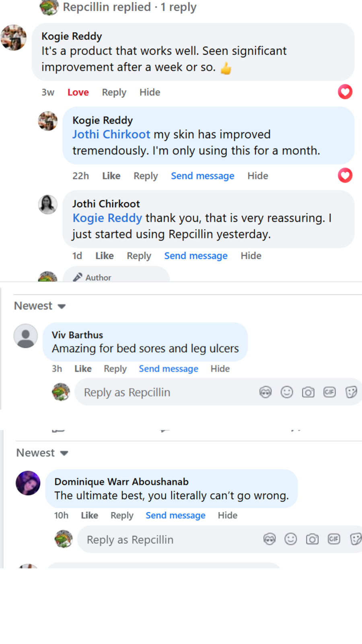Hide Kogie Reddy's top comment
Image resolution: width=362 pixels, height=644 pixels.
click(150, 92)
